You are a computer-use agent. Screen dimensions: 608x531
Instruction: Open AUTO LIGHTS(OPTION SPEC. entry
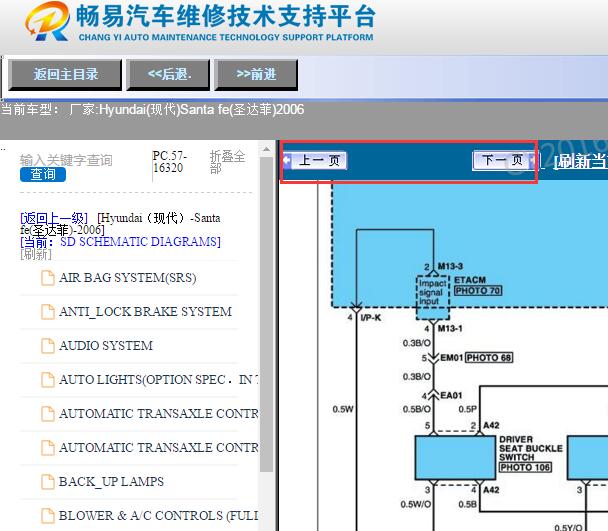click(158, 379)
